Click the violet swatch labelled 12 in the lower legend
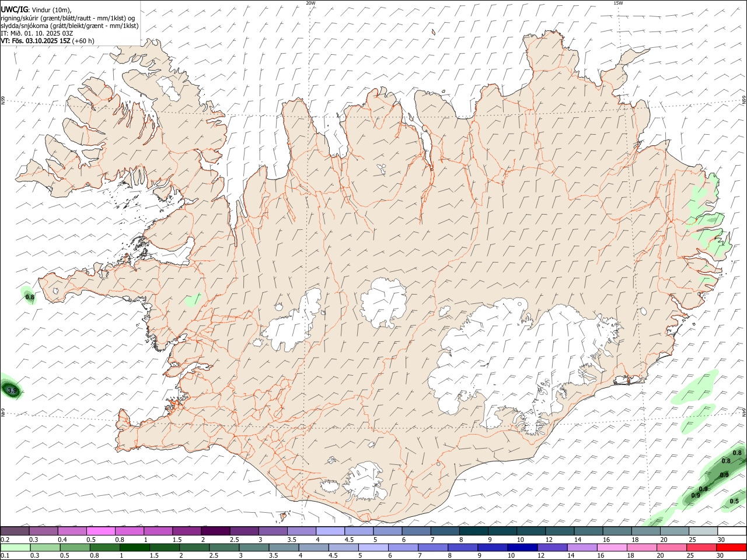The height and width of the screenshot is (560, 747). (552, 547)
